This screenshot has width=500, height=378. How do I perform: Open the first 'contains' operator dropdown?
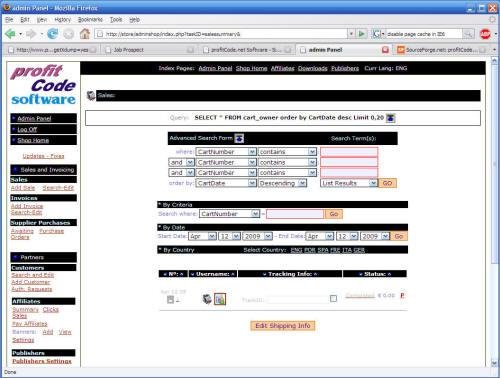coord(287,152)
